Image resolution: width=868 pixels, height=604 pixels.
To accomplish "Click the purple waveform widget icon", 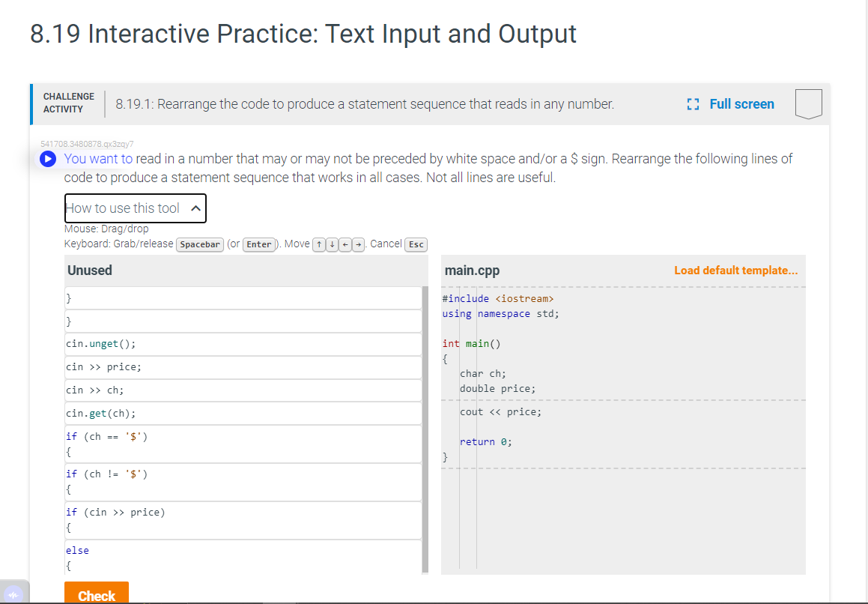I will point(13,594).
